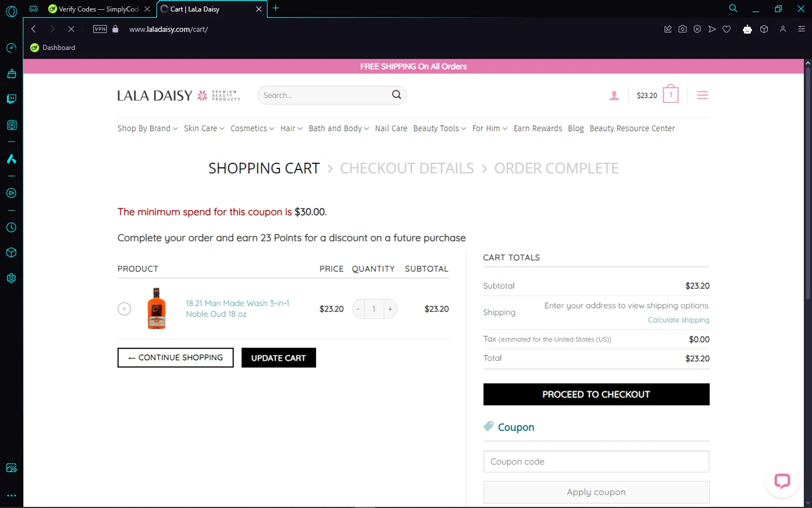
Task: Open the player icon in the sidebar
Action: pyautogui.click(x=11, y=193)
